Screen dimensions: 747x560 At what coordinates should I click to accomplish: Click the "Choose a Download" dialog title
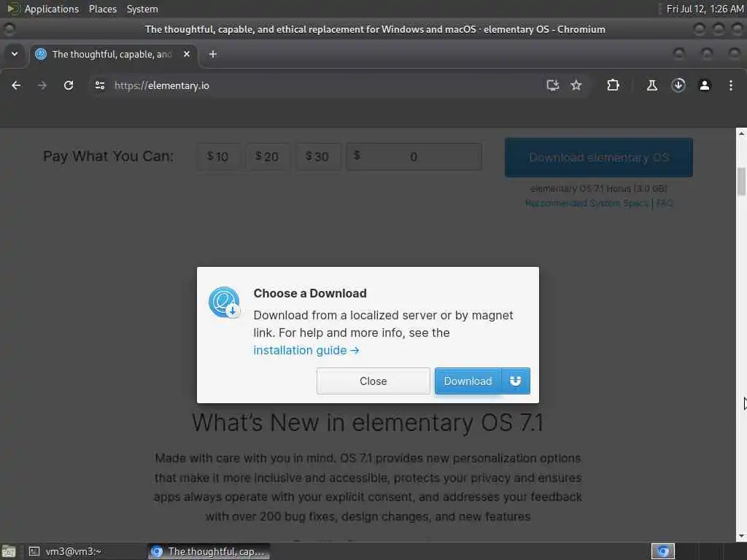[310, 293]
